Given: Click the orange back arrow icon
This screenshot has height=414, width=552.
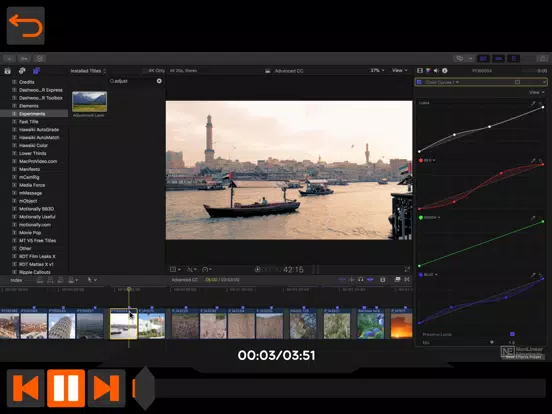Looking at the screenshot, I should click(26, 26).
